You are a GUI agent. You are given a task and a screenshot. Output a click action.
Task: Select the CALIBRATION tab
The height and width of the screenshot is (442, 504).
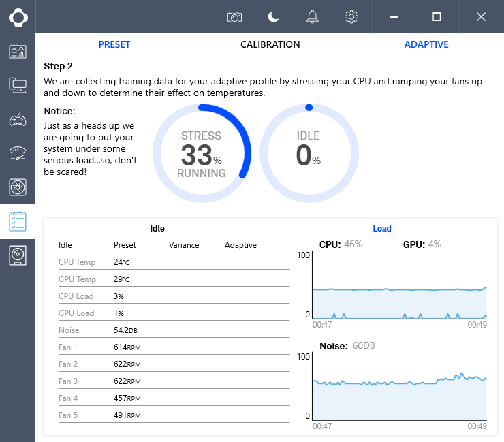(x=270, y=44)
